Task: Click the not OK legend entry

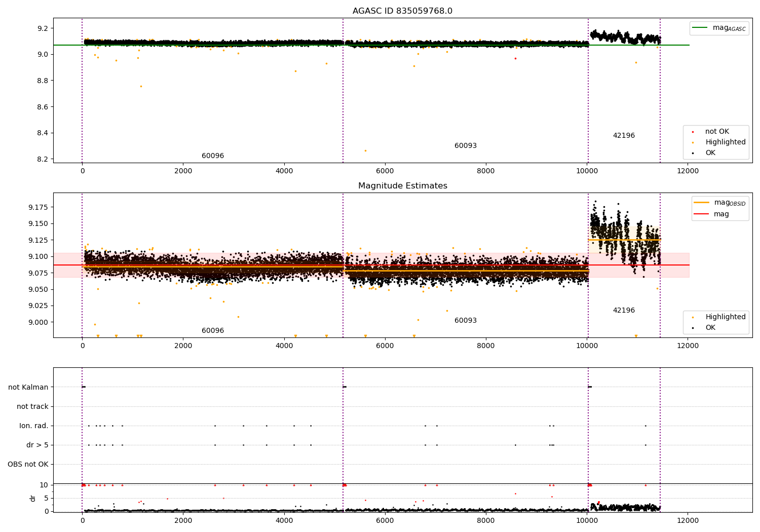Action: (716, 132)
